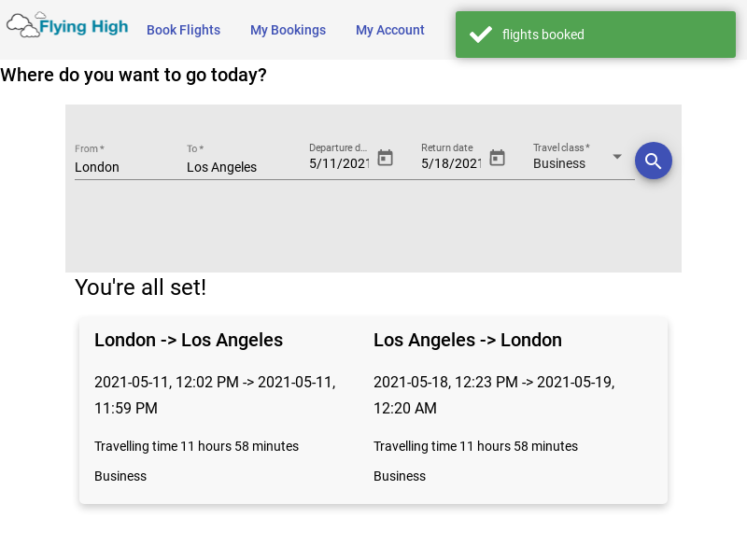Go to the Book Flights menu
The width and height of the screenshot is (747, 560).
[183, 30]
